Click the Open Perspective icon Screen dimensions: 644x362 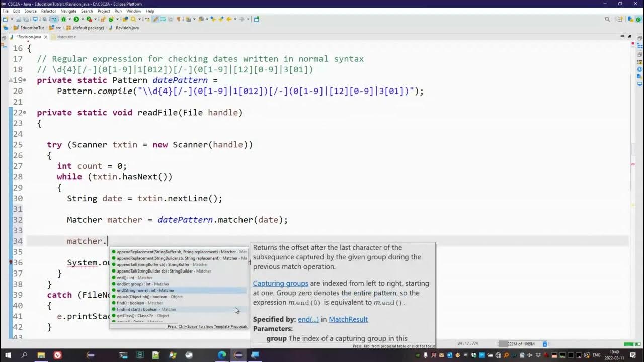621,19
